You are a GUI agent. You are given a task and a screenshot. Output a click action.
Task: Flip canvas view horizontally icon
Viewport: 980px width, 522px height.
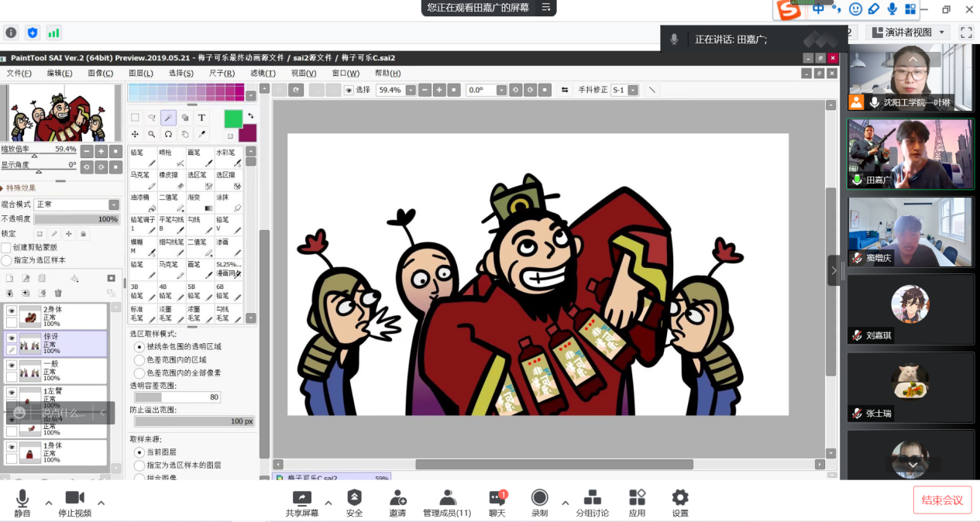coord(565,90)
